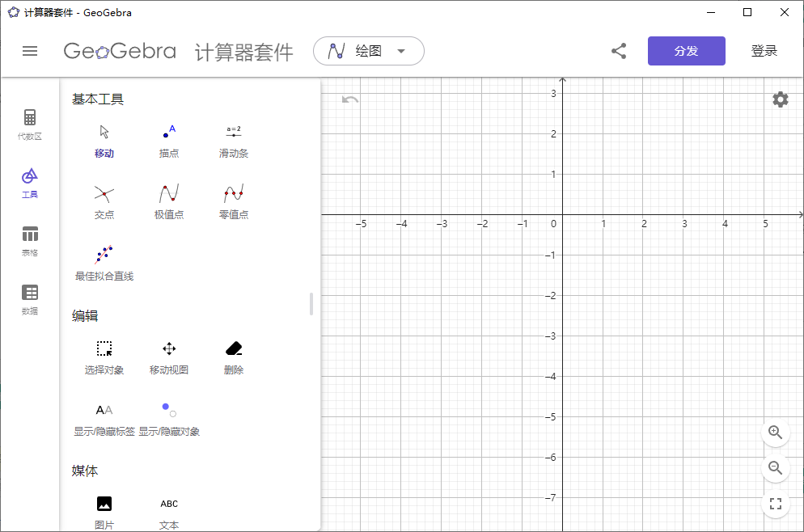Choose the 移动视图 move view tool

(x=168, y=354)
